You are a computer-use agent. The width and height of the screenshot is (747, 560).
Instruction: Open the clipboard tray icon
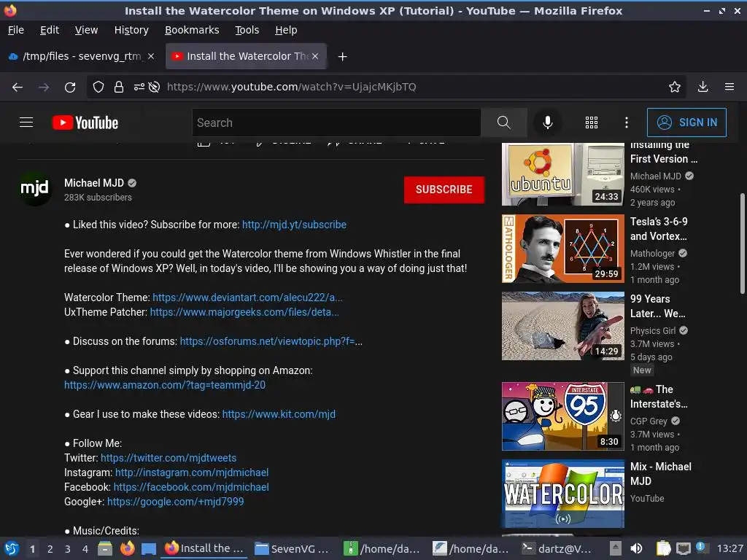[x=662, y=548]
